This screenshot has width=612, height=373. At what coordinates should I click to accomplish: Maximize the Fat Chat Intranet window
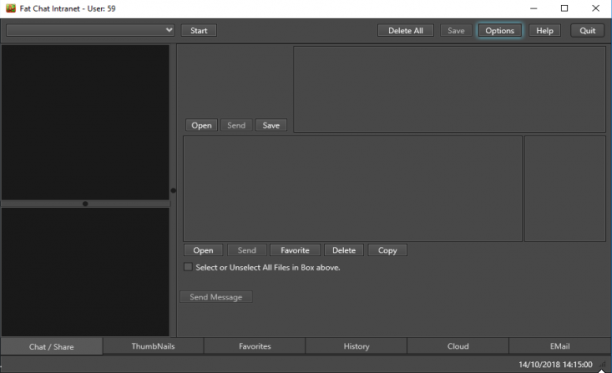click(564, 8)
